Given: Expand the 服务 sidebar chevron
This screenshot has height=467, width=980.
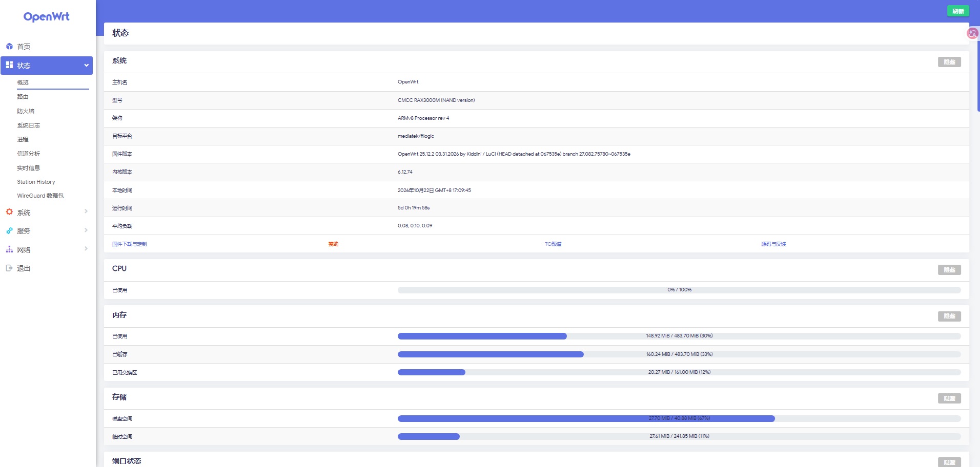Looking at the screenshot, I should (86, 230).
